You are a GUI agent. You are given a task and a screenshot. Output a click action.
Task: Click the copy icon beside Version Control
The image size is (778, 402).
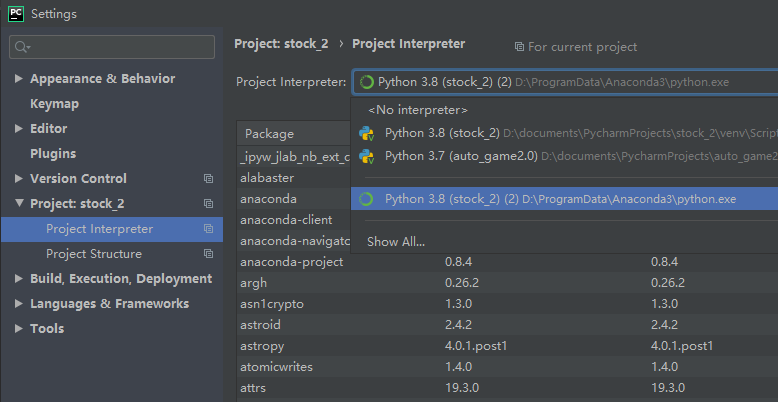click(x=208, y=179)
